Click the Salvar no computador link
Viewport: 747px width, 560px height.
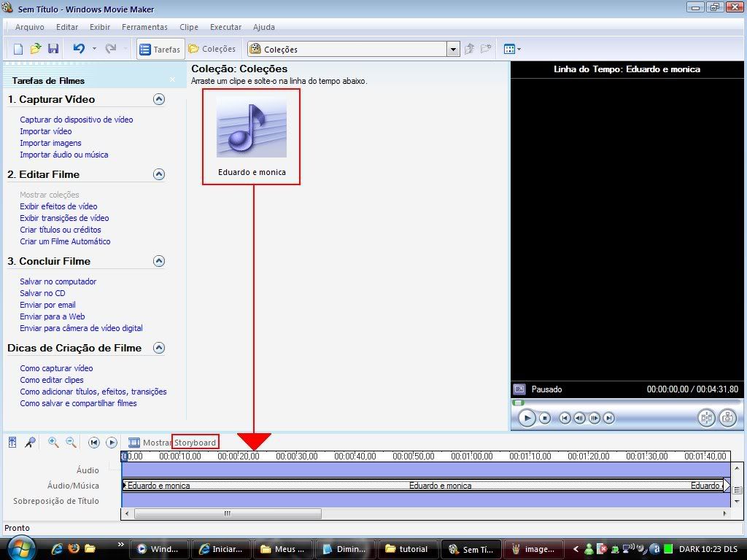click(58, 281)
